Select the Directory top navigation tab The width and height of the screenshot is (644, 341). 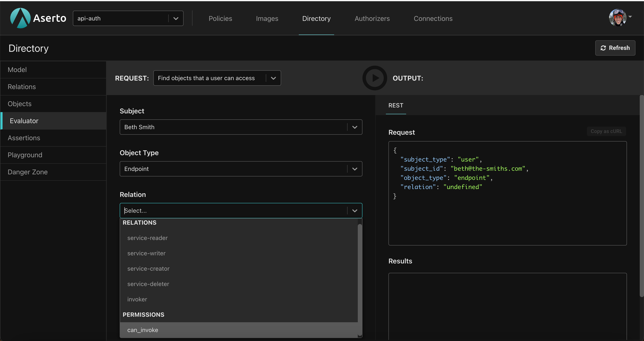[316, 18]
